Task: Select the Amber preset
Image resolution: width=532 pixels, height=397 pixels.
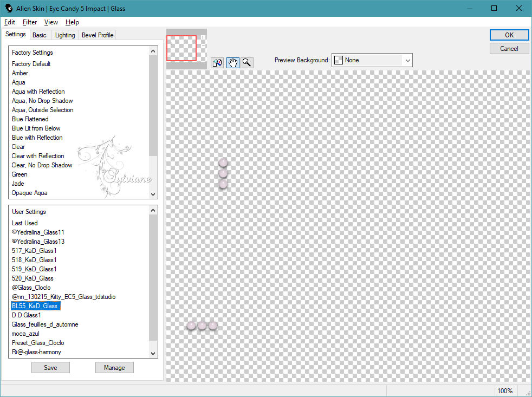Action: coord(20,73)
